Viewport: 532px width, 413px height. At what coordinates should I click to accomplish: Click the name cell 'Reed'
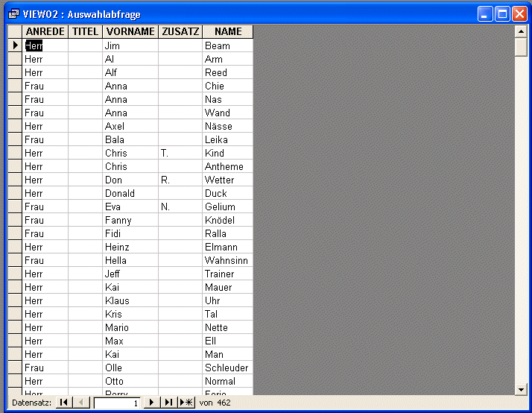tap(228, 72)
